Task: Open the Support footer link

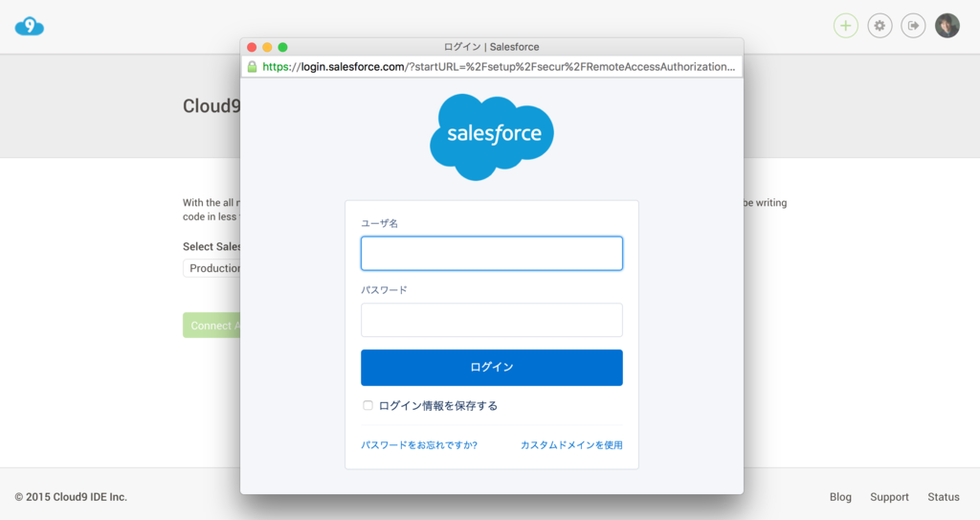Action: 889,497
